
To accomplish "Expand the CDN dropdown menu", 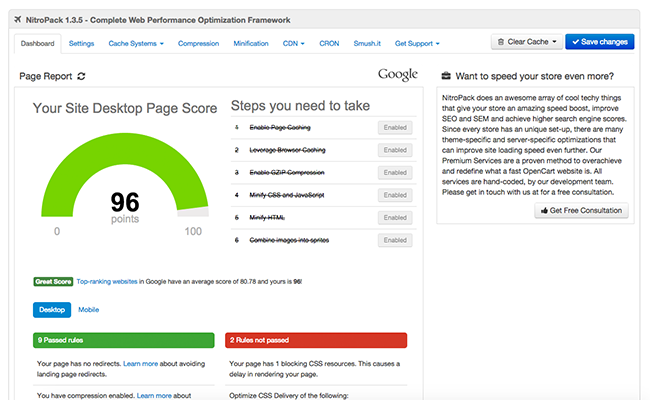I will [293, 44].
